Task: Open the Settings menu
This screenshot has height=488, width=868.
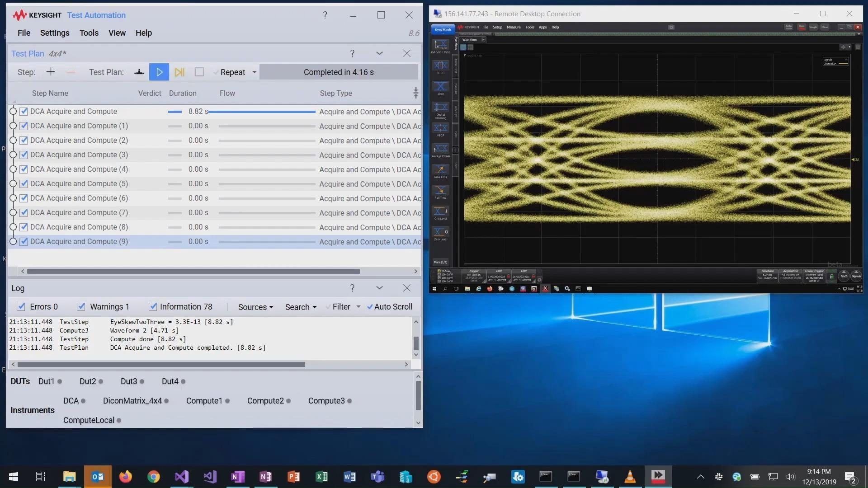Action: coord(55,33)
